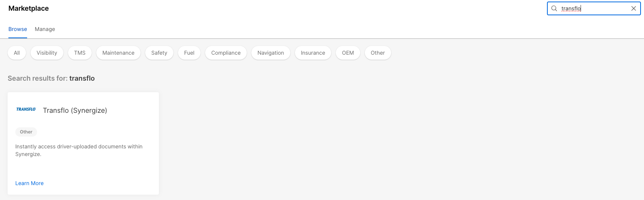644x200 pixels.
Task: Open Learn More for Transflo
Action: coord(29,183)
